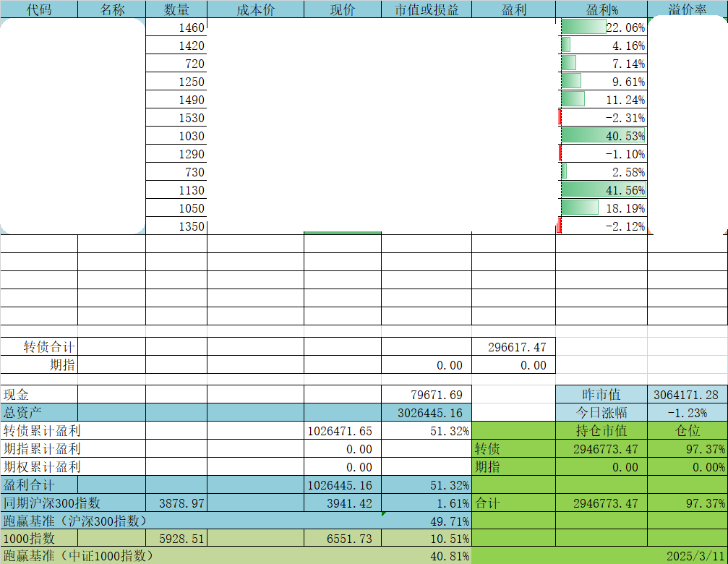The height and width of the screenshot is (564, 728).
Task: Click the 仓位 header cell
Action: pyautogui.click(x=688, y=430)
